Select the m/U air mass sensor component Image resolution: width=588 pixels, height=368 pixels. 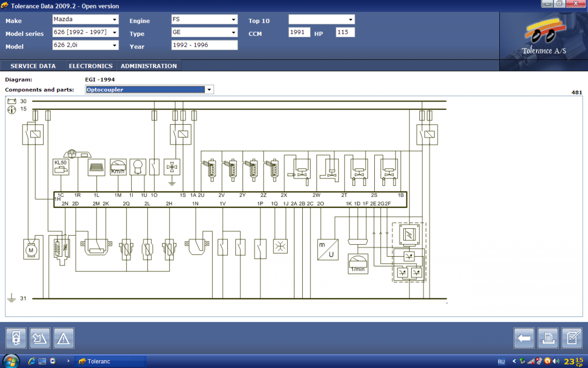tap(328, 249)
